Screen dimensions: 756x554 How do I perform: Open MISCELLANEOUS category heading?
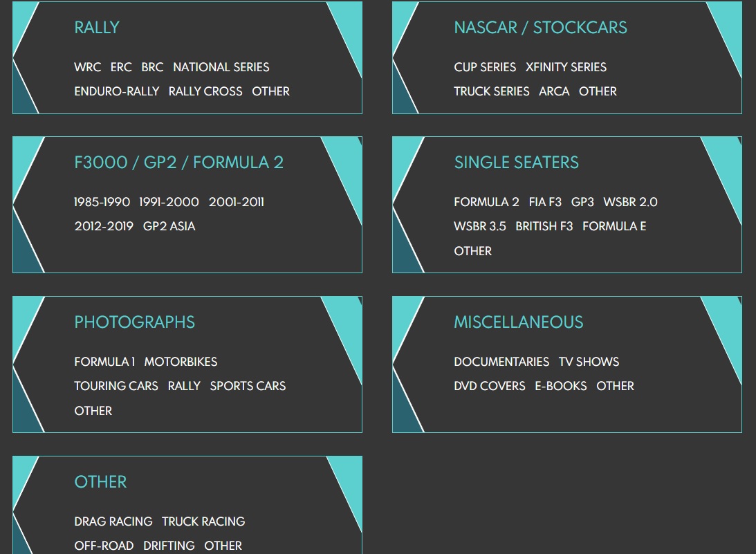pyautogui.click(x=519, y=322)
